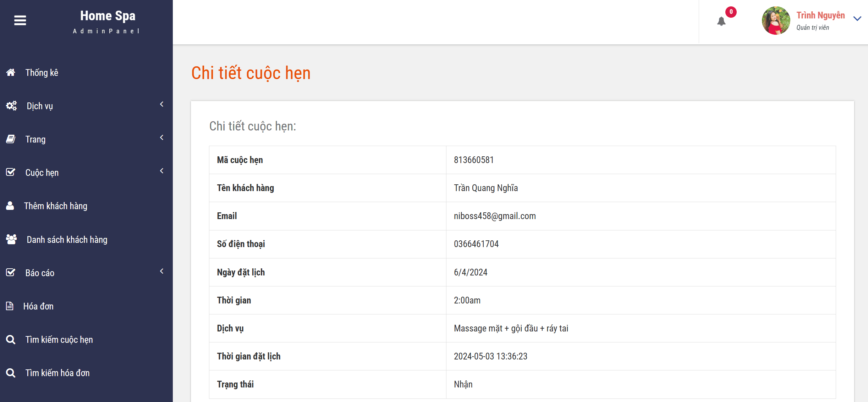This screenshot has width=868, height=402.
Task: Click the document icon beside Hóa đơn
Action: (10, 306)
